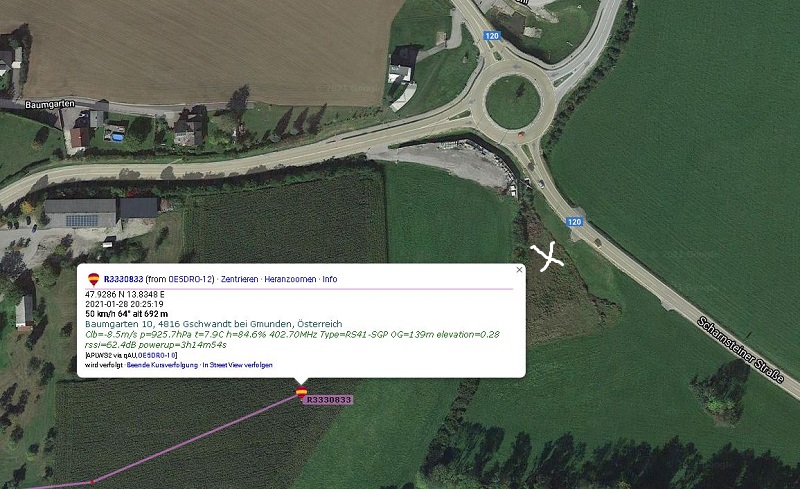Click the white X mark drawn on the field
The width and height of the screenshot is (800, 489).
[546, 257]
